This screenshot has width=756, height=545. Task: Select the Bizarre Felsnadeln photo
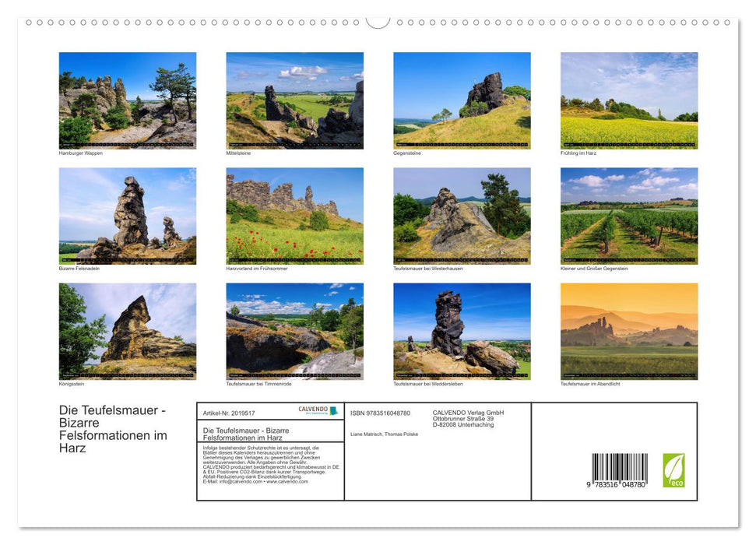[127, 215]
